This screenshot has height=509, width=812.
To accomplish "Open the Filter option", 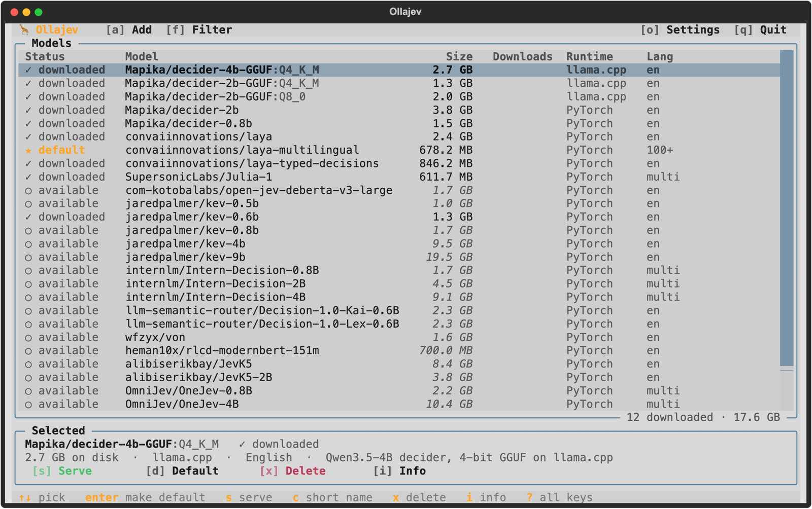I will click(x=199, y=30).
